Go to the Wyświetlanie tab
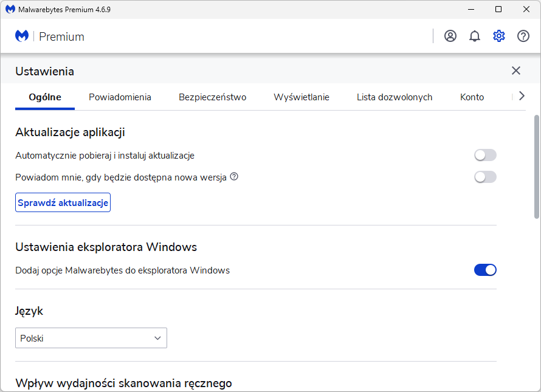 coord(302,97)
